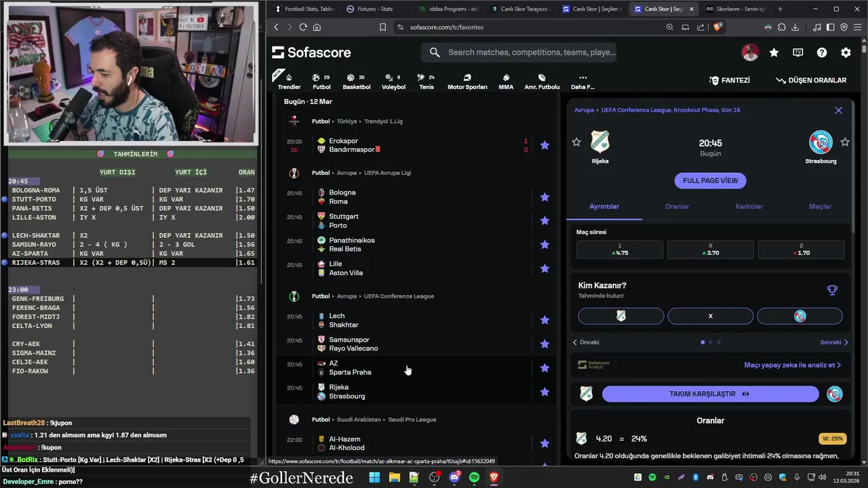Open Al-Hazem vs Al-Kholood match
Viewport: 868px width, 488px height.
[415, 443]
